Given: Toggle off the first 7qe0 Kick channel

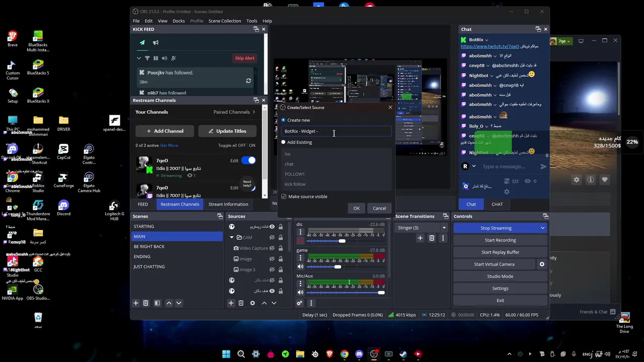Looking at the screenshot, I should 249,160.
